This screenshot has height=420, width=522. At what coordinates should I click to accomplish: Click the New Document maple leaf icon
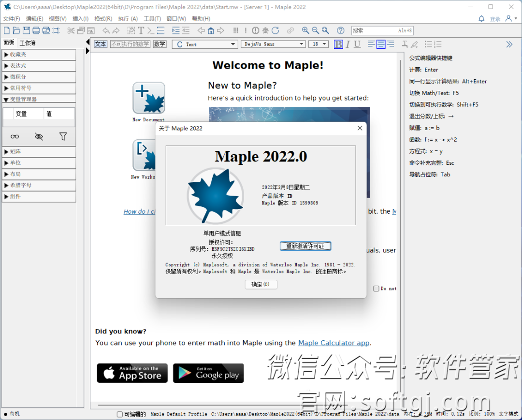tap(149, 98)
